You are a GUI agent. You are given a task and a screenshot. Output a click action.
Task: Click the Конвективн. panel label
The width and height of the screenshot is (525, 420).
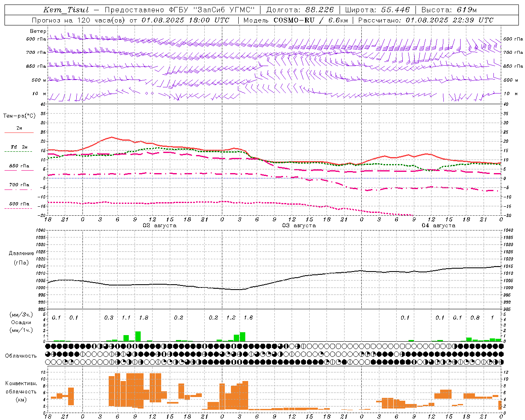[21, 383]
